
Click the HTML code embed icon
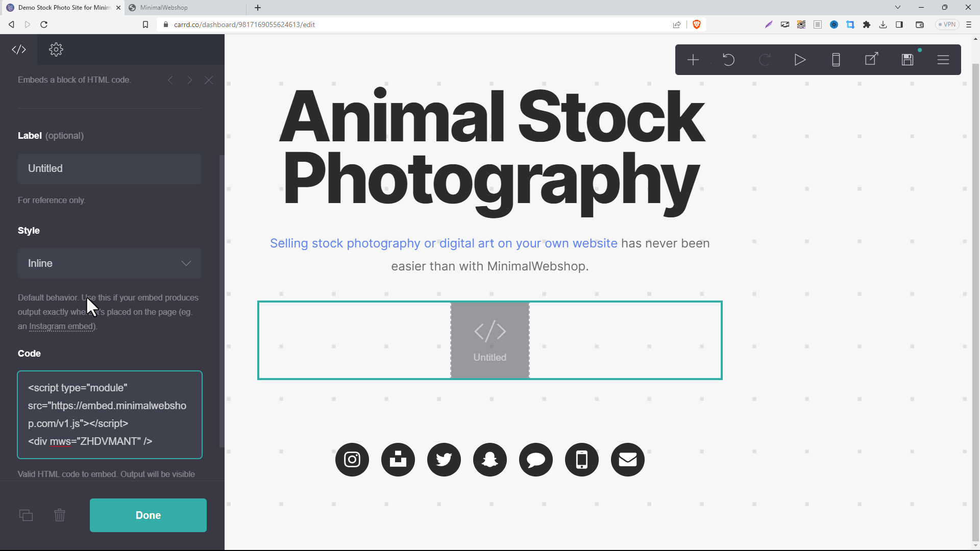[x=18, y=49]
